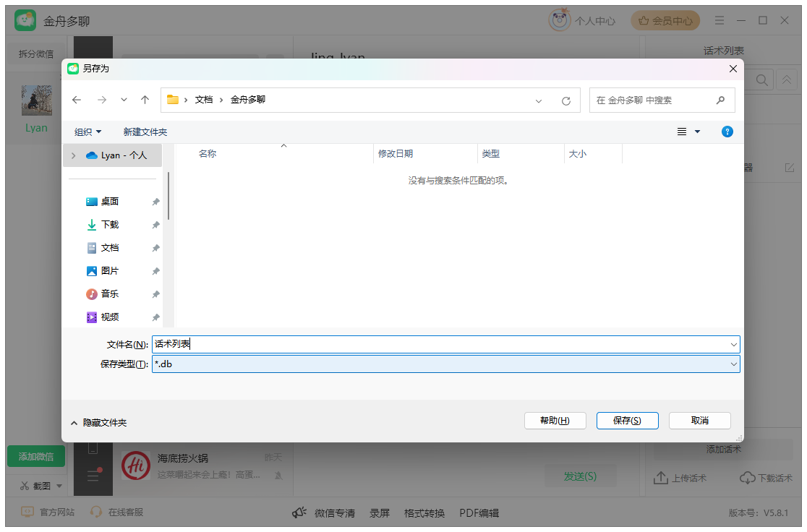807x532 pixels.
Task: Open the 海底捞火锅 chat entry
Action: click(202, 465)
